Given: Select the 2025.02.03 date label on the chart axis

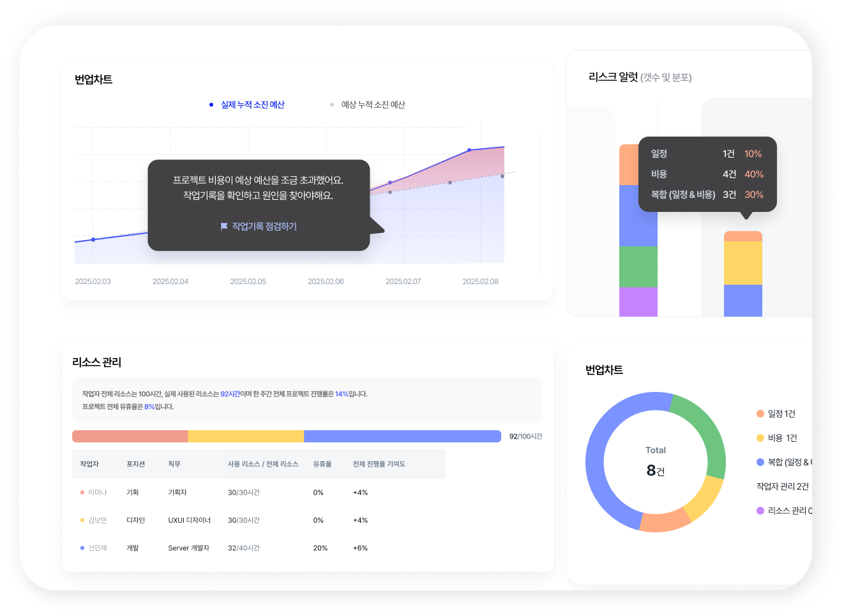Looking at the screenshot, I should coord(93,282).
